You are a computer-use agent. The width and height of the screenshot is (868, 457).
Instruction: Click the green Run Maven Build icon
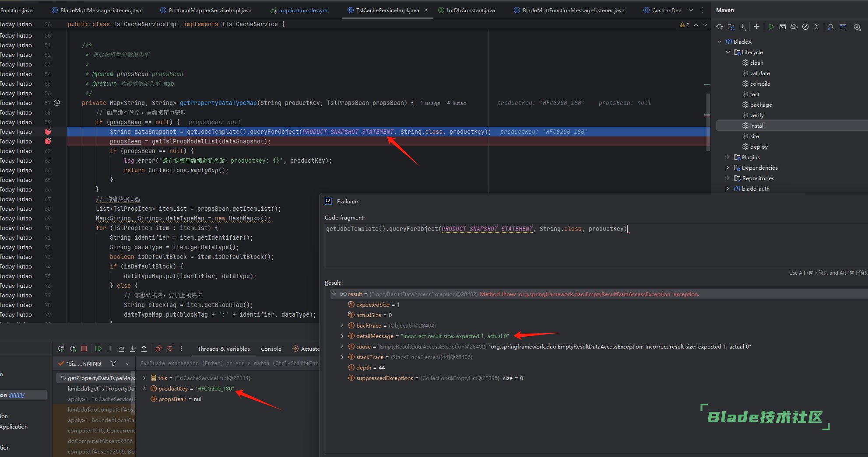(x=771, y=27)
